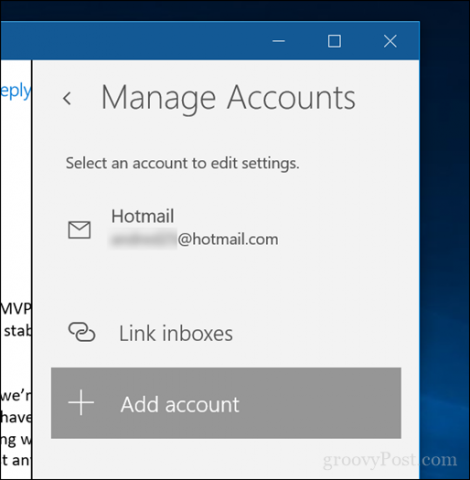The image size is (470, 480).
Task: Click the envelope icon next to Hotmail
Action: tap(79, 230)
